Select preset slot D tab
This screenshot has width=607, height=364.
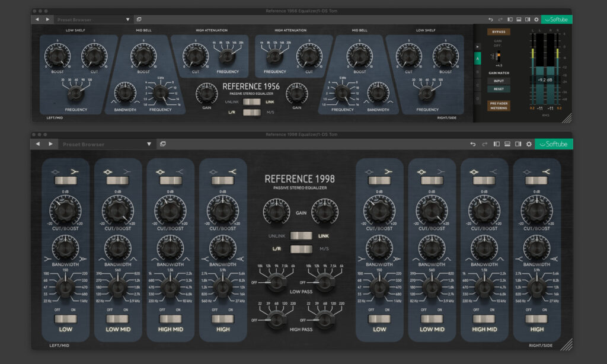pos(477,98)
